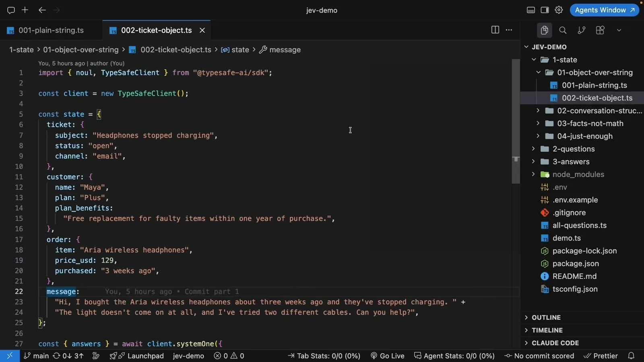Close the 002-ticket-object.ts tab
Viewport: 644px width, 362px height.
click(x=202, y=30)
